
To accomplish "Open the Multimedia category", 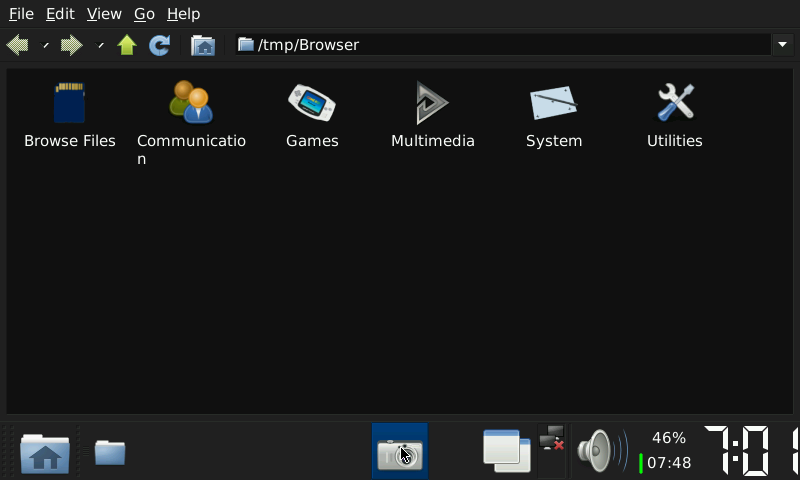I will pyautogui.click(x=432, y=103).
